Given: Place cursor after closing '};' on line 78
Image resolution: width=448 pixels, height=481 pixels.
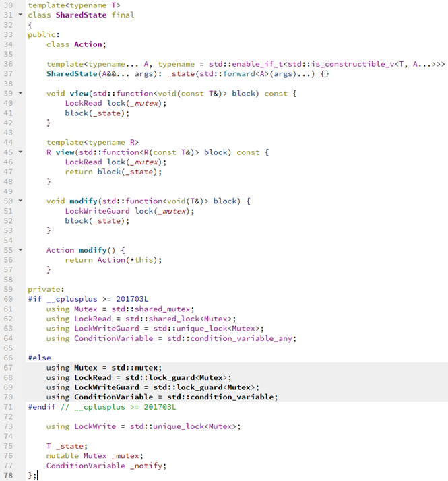Looking at the screenshot, I should (37, 476).
